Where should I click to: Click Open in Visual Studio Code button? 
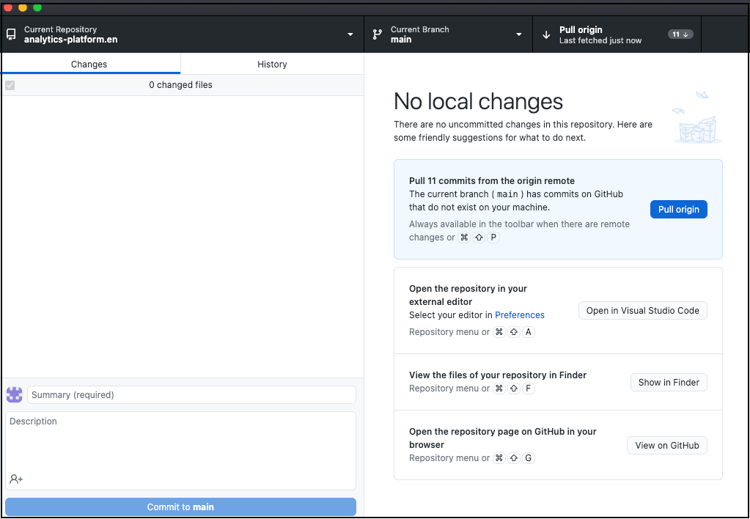642,310
